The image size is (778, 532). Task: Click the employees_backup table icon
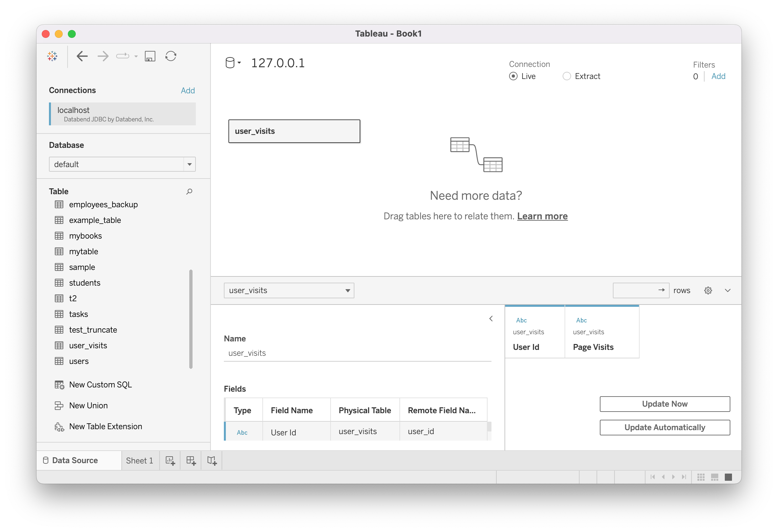tap(59, 204)
